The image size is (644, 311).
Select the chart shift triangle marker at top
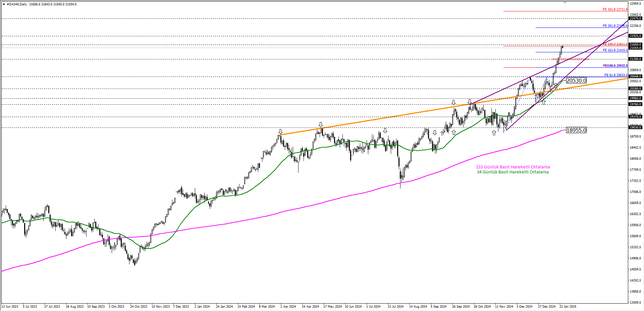(565, 2)
